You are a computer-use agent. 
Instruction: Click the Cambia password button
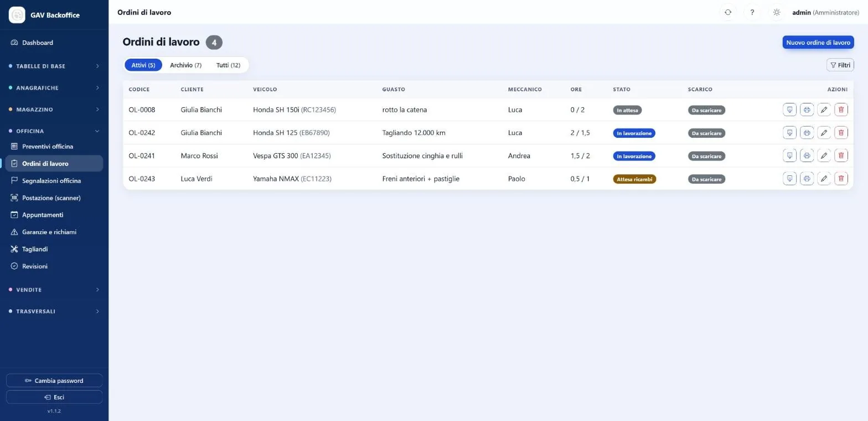[x=54, y=381]
